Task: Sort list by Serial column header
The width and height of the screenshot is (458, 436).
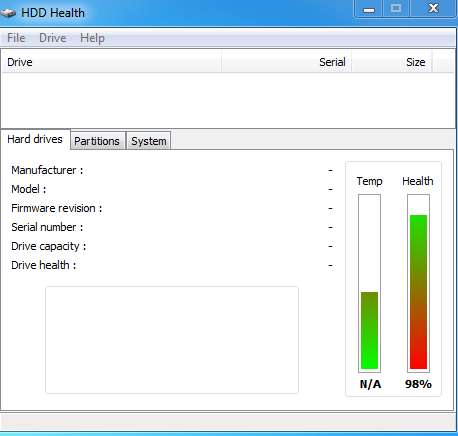Action: (x=286, y=62)
